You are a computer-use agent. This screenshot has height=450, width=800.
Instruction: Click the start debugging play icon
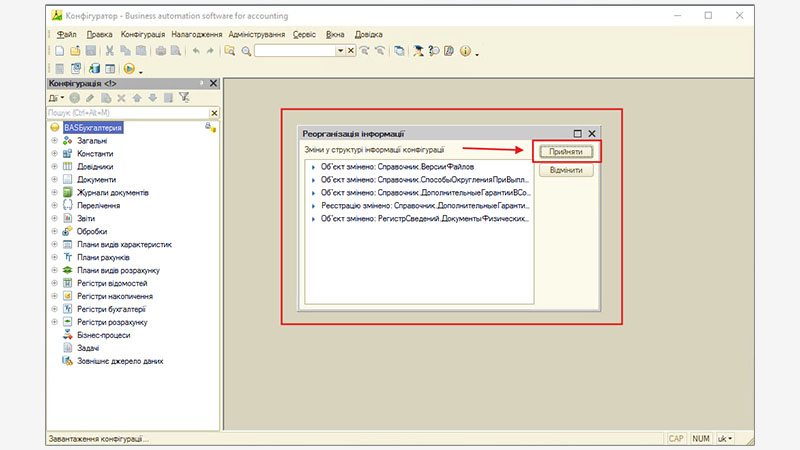click(x=129, y=69)
